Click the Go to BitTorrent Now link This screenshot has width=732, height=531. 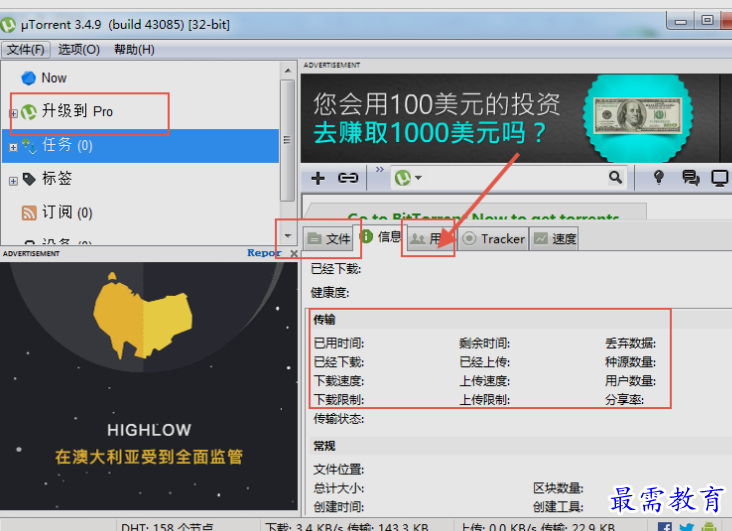click(483, 216)
